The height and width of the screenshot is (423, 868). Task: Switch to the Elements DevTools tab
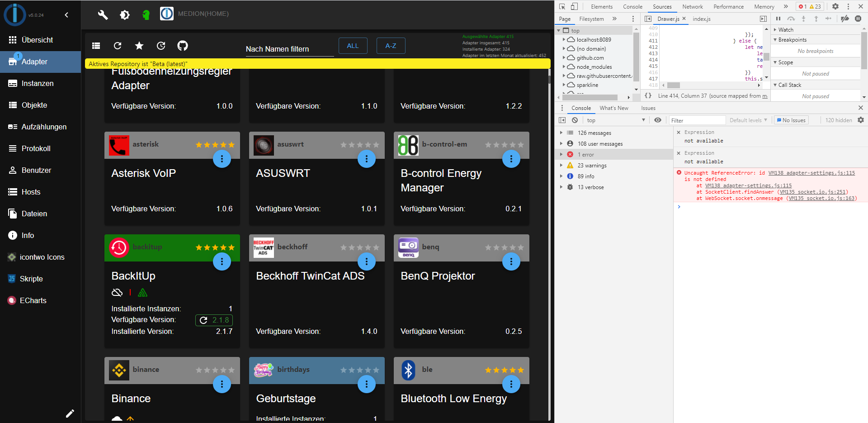tap(602, 6)
